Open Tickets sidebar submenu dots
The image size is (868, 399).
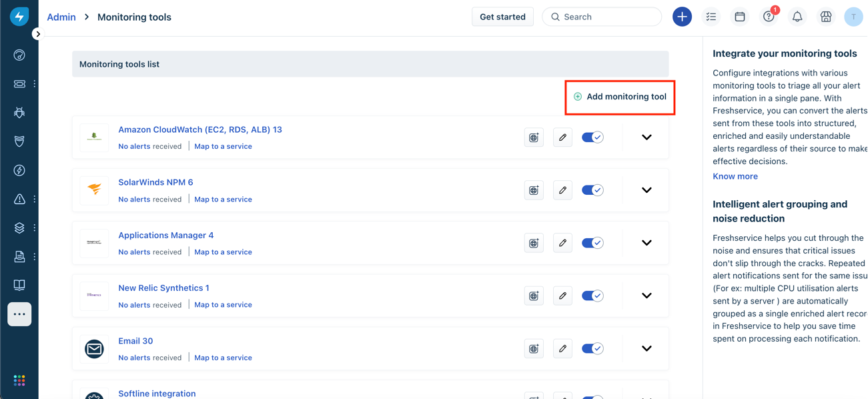(35, 84)
